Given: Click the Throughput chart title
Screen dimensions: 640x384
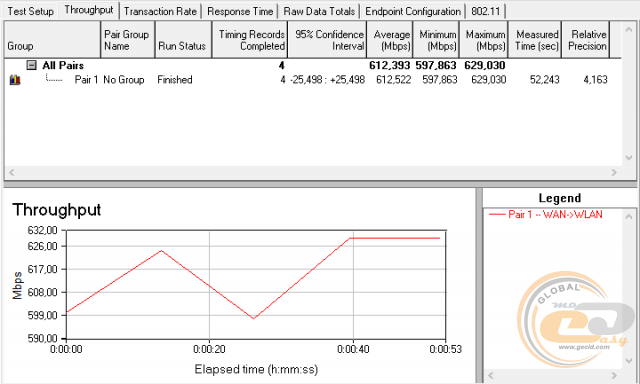Looking at the screenshot, I should point(57,210).
